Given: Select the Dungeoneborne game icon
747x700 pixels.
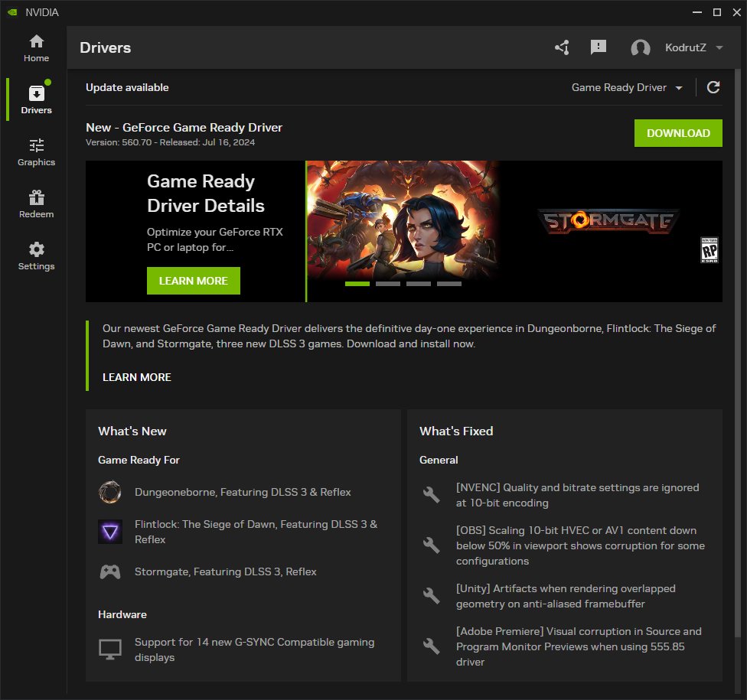Looking at the screenshot, I should tap(109, 492).
